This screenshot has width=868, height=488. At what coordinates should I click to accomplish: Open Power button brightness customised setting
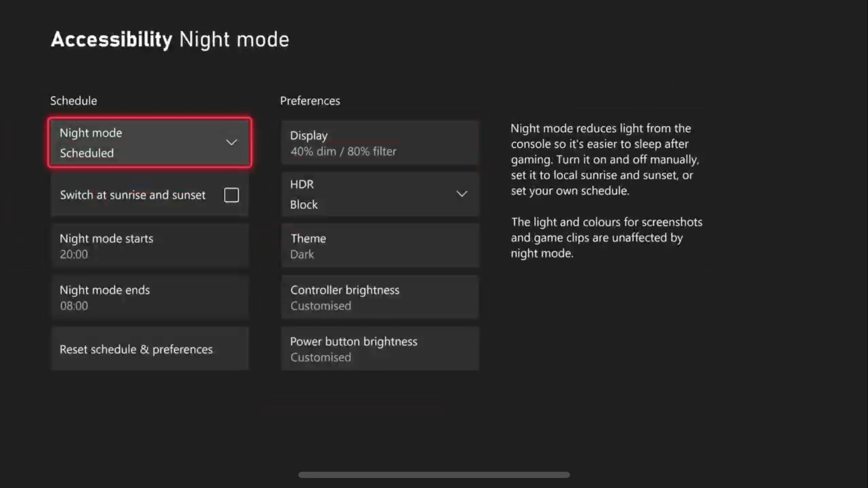(x=379, y=349)
